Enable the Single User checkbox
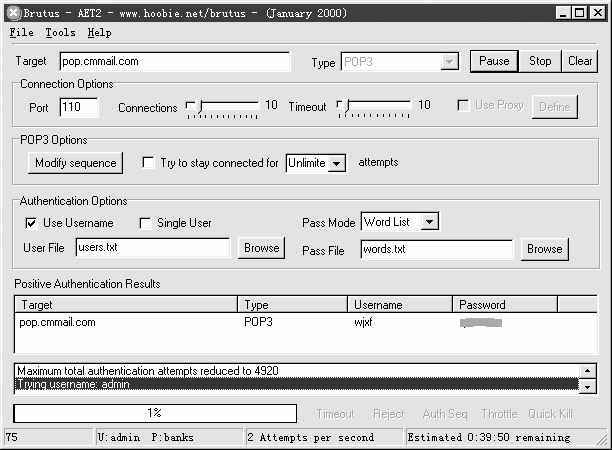Viewport: 612px width, 450px height. pos(145,223)
